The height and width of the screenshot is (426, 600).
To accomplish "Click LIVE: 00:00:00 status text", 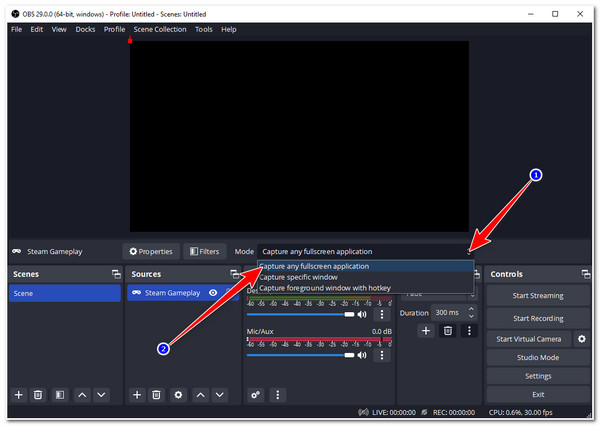I will (394, 412).
